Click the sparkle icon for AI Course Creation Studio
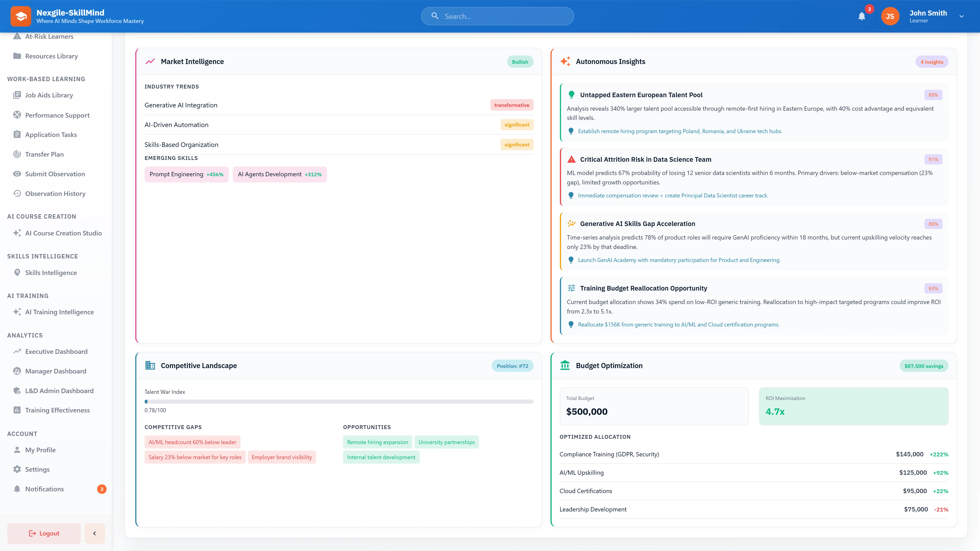This screenshot has width=980, height=551. (x=17, y=233)
